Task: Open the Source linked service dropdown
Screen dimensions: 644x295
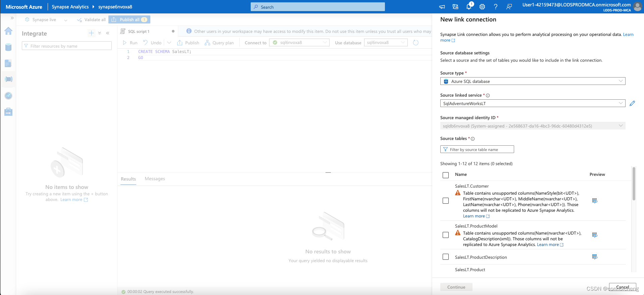Action: click(x=533, y=103)
